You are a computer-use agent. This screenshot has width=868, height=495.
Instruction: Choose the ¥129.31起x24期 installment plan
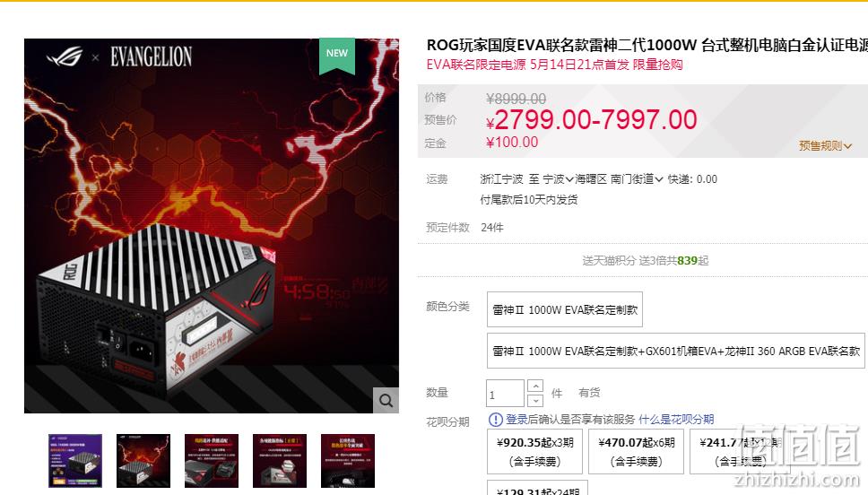pos(537,488)
